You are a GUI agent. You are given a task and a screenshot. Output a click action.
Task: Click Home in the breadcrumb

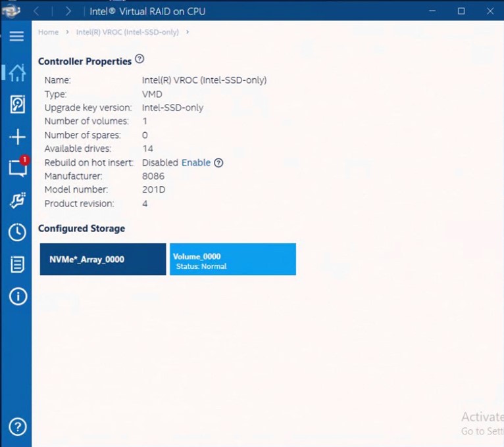(x=48, y=32)
